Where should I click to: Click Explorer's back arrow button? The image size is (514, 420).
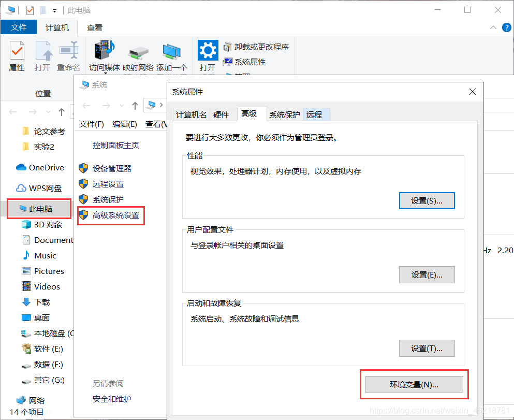(13, 112)
